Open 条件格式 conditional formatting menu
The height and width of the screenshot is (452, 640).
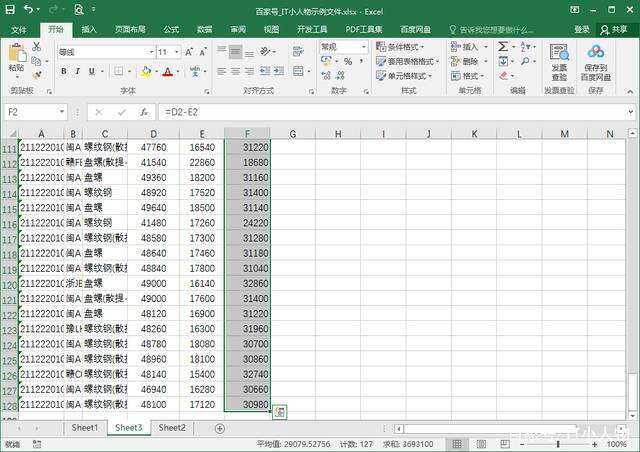[400, 47]
